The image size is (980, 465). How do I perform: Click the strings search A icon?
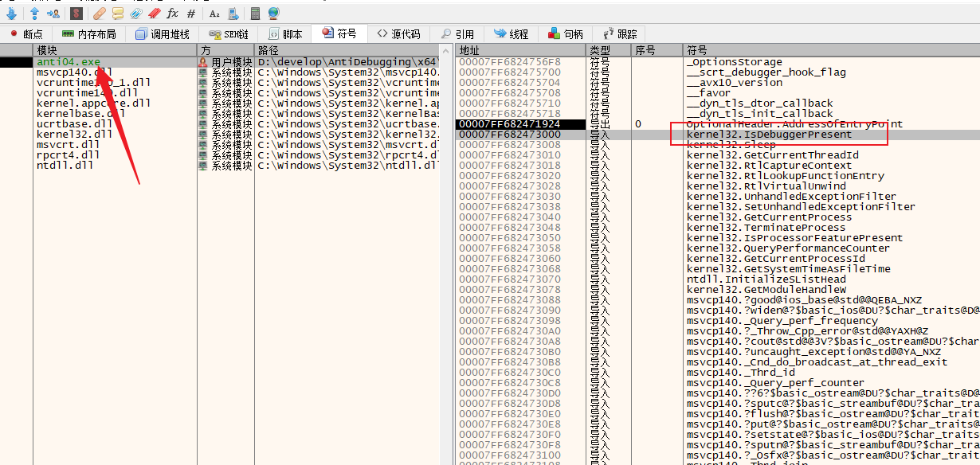point(214,14)
